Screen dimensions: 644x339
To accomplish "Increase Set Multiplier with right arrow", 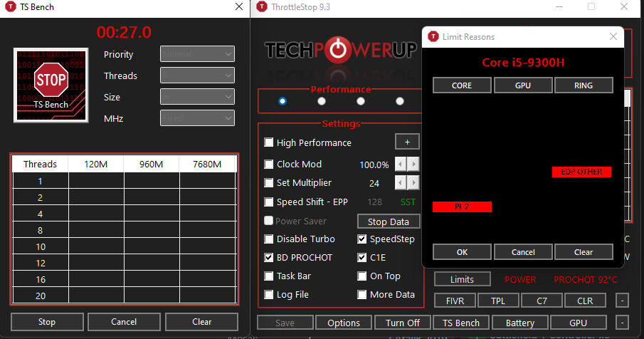I will point(413,182).
